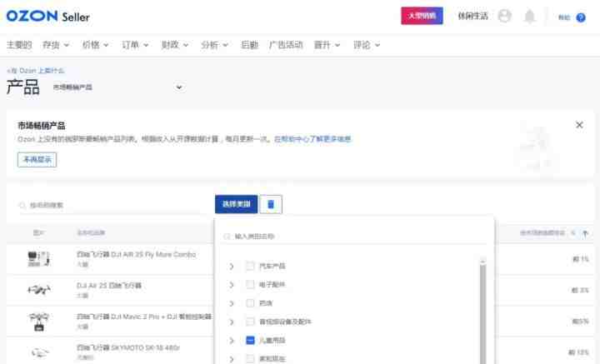Click the 不再显示 button in banner
Image resolution: width=600 pixels, height=364 pixels.
(x=37, y=159)
